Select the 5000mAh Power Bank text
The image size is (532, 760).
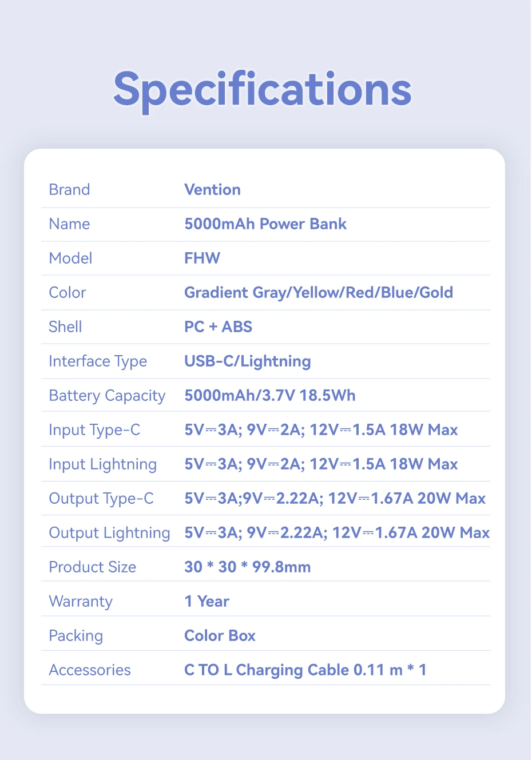[265, 224]
